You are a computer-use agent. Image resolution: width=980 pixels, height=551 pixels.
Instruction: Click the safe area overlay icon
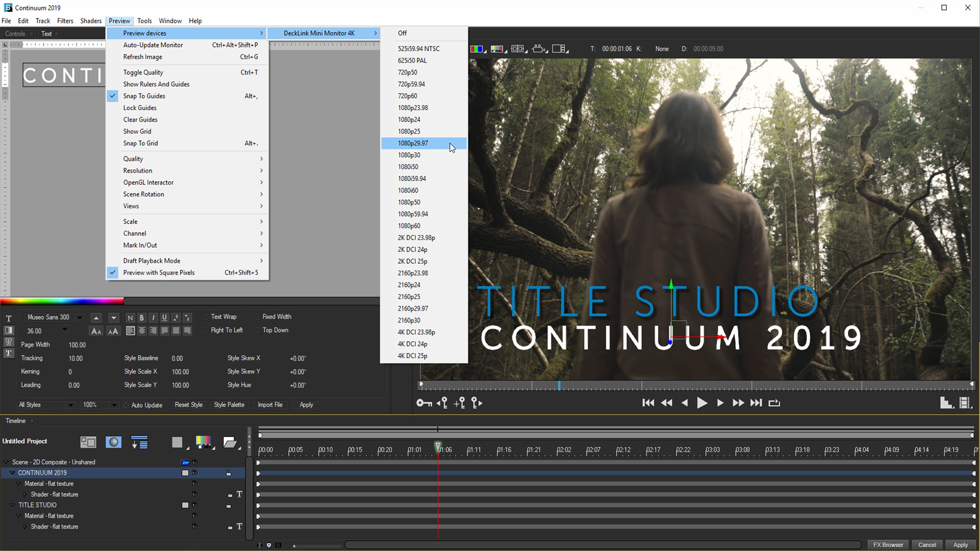pyautogui.click(x=518, y=48)
